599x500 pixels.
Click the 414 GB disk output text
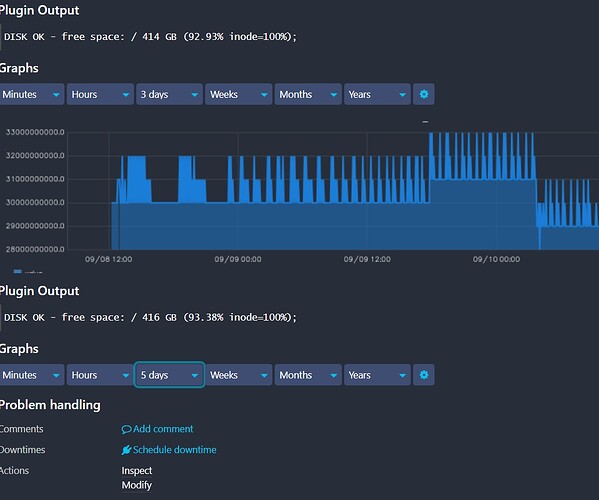pyautogui.click(x=150, y=37)
